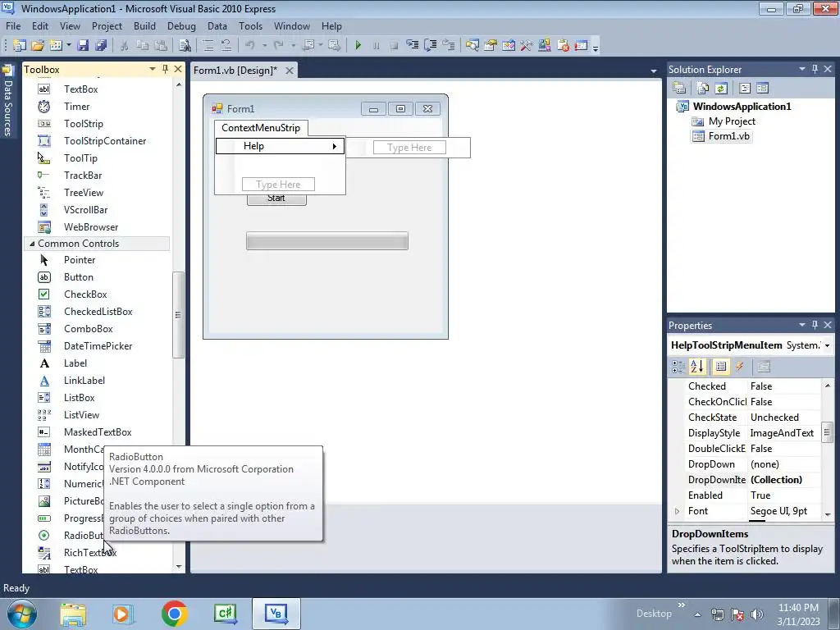Select the MaskedTextBox control in Toolbox
Viewport: 840px width, 630px height.
point(97,431)
